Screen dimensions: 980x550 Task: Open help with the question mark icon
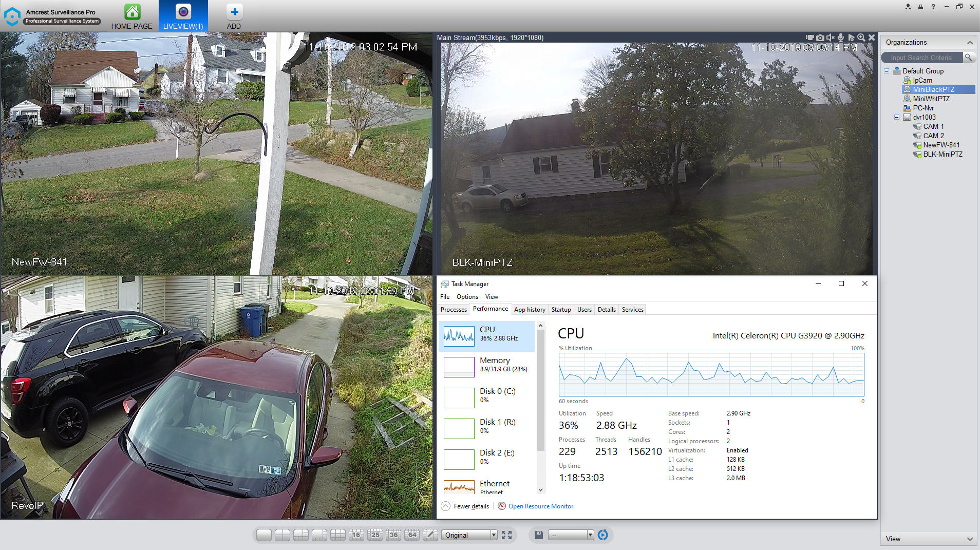(x=933, y=7)
